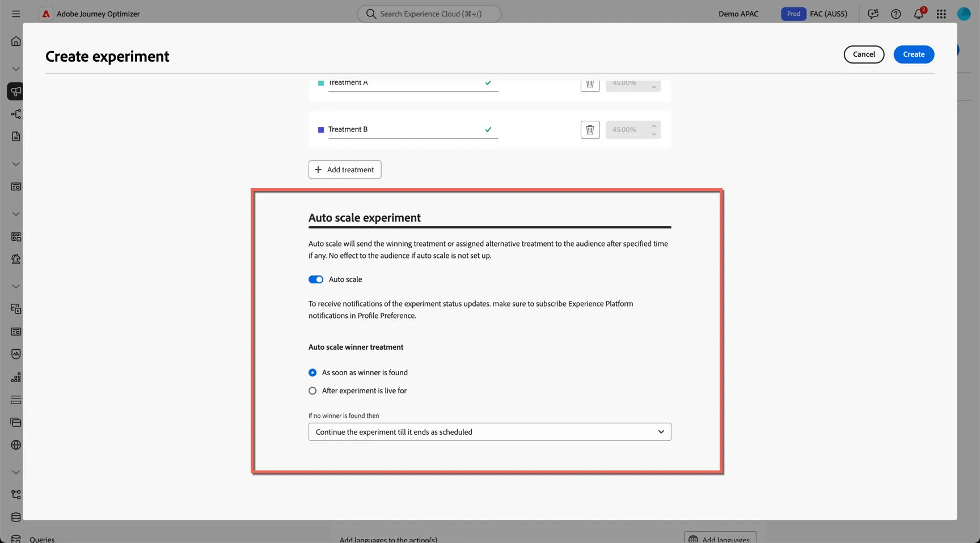This screenshot has height=543, width=980.
Task: Confirm Treatment B name checkmark
Action: (x=488, y=129)
